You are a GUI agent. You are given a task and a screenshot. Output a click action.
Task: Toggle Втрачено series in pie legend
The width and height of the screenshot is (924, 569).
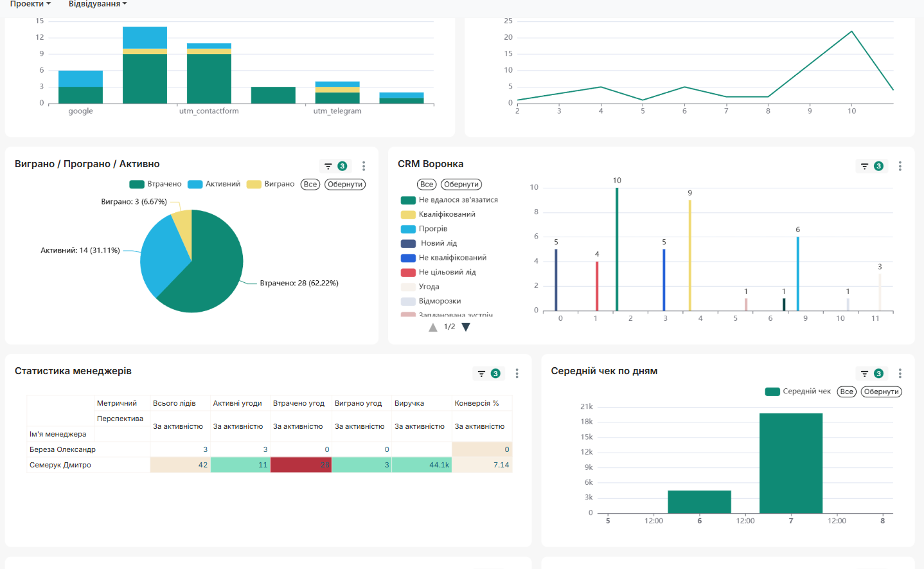click(x=155, y=184)
